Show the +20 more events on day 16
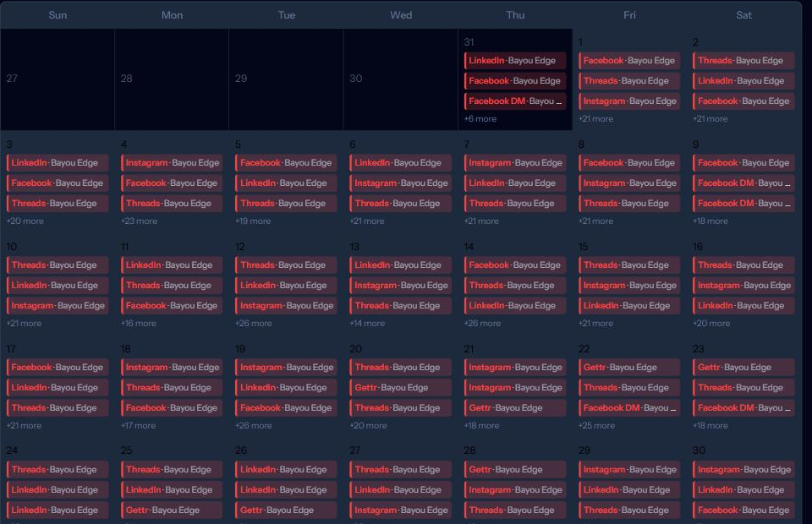The height and width of the screenshot is (524, 812). pyautogui.click(x=711, y=324)
